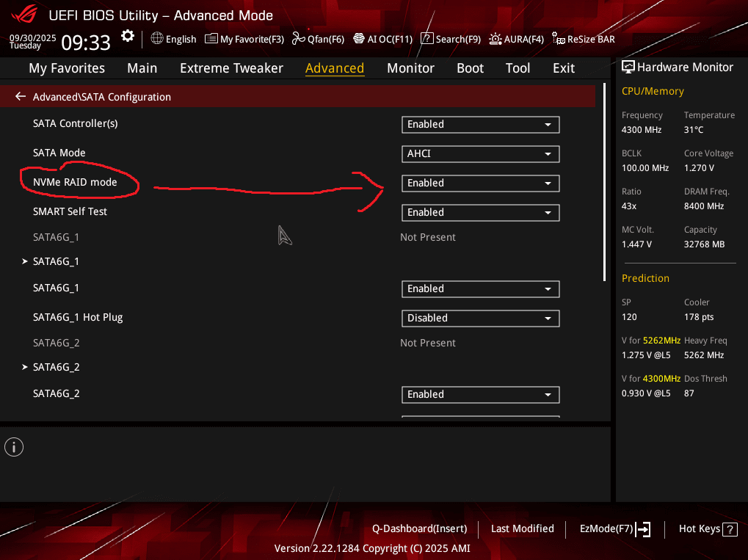
Task: Select the SATA Mode label
Action: point(59,153)
